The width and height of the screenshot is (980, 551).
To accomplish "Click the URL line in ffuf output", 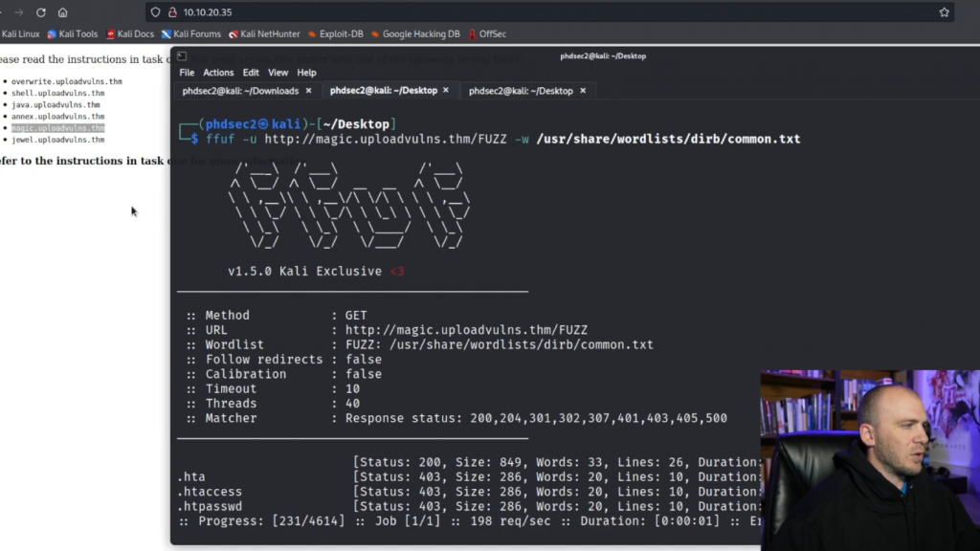I will pos(387,330).
